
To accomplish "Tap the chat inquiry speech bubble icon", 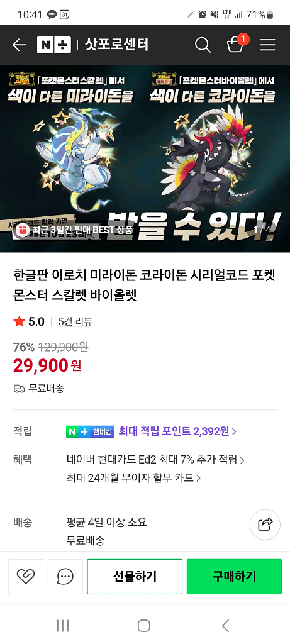I will 65,576.
